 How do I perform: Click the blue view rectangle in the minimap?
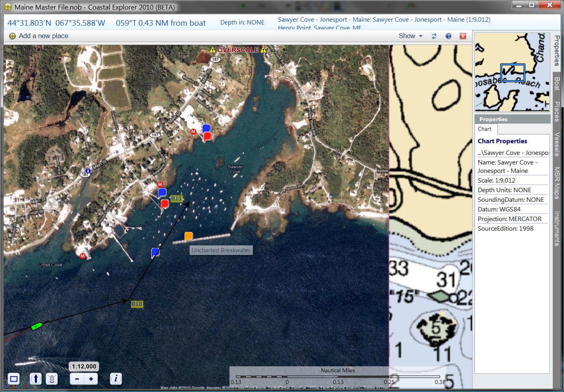point(513,73)
